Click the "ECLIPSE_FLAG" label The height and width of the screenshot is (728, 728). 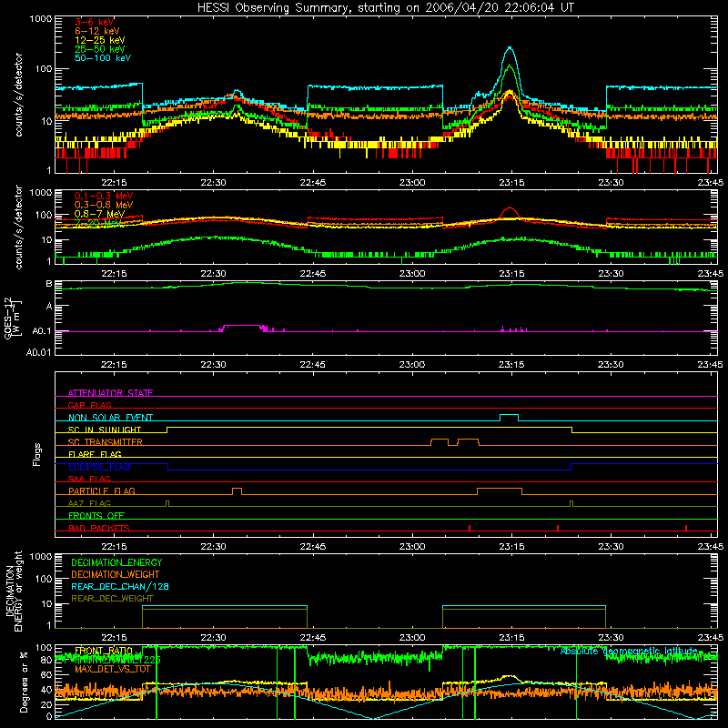pos(99,467)
